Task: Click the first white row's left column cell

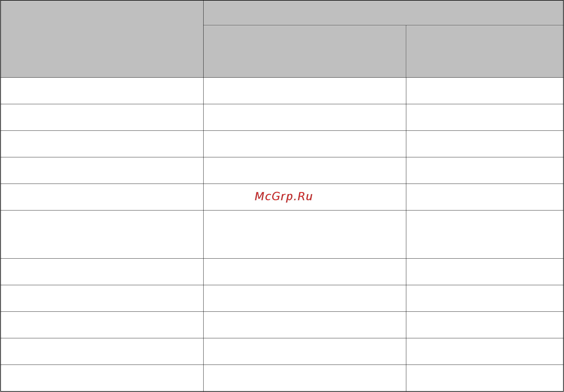Action: coord(102,91)
